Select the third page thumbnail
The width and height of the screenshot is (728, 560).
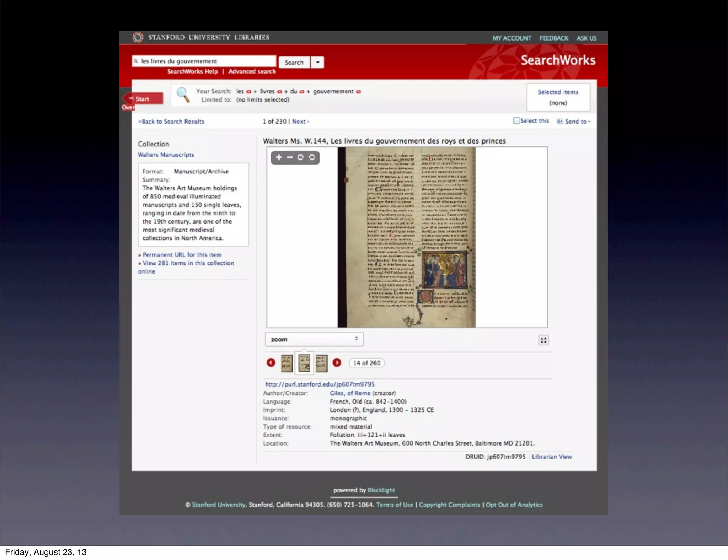tap(321, 363)
